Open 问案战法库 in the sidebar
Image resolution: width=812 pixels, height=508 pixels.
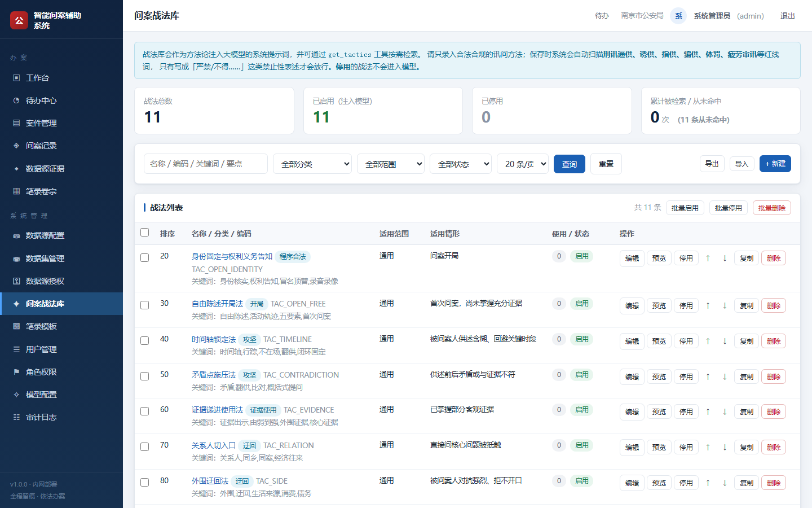pos(61,304)
